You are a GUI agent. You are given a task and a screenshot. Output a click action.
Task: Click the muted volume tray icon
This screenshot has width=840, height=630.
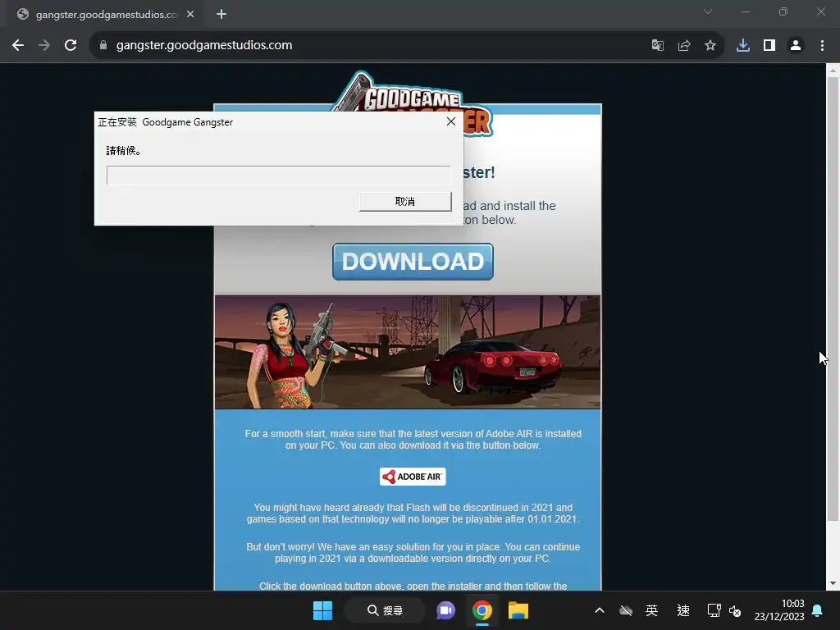point(734,610)
